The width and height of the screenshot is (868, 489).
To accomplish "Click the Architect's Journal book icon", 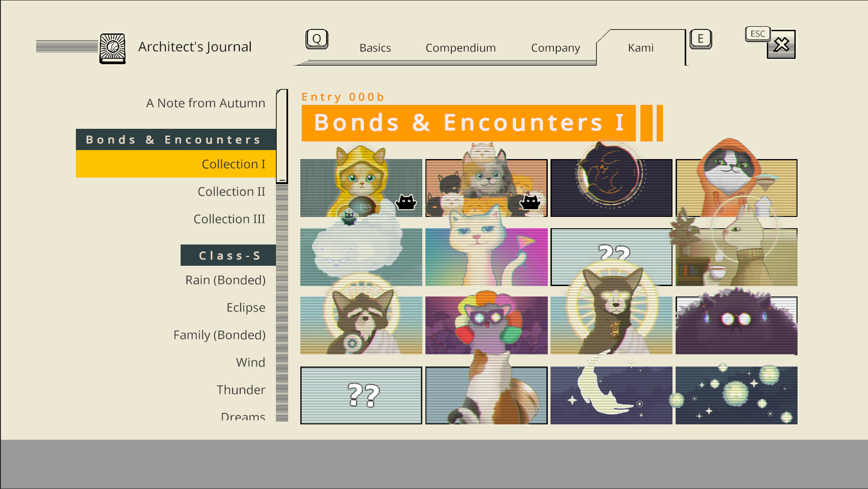I will point(112,48).
